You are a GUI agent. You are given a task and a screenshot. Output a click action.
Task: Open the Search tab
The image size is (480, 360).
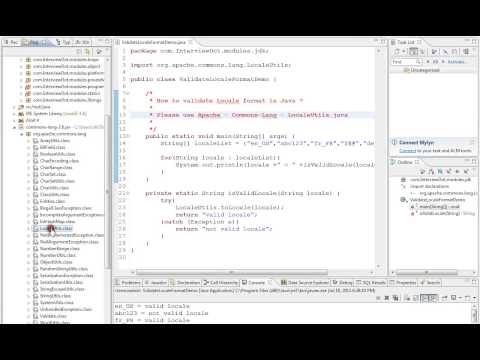[x=430, y=283]
